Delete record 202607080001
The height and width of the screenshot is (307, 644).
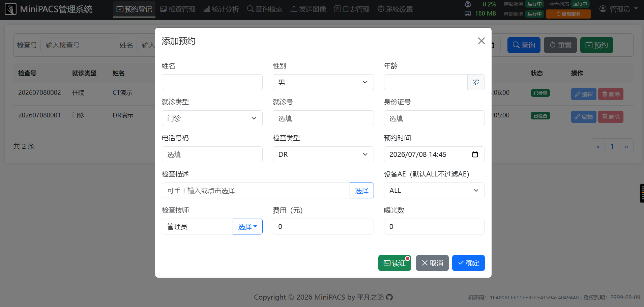[x=611, y=117]
